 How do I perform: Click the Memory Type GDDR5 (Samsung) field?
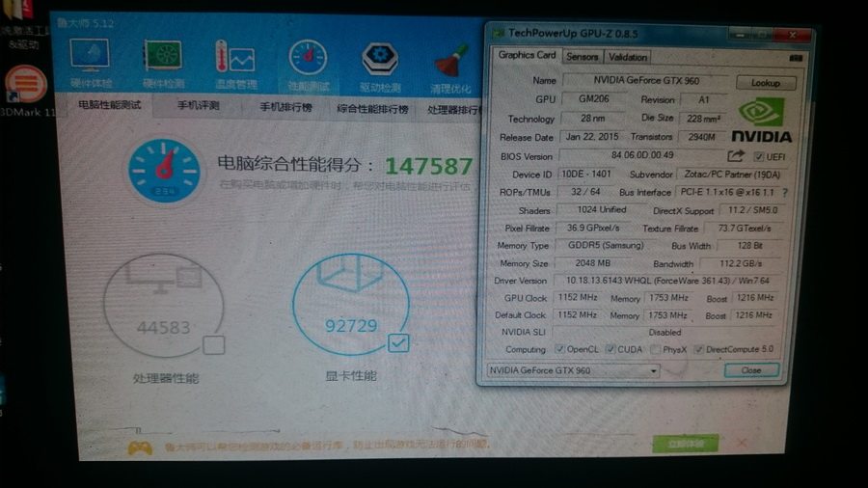click(607, 245)
